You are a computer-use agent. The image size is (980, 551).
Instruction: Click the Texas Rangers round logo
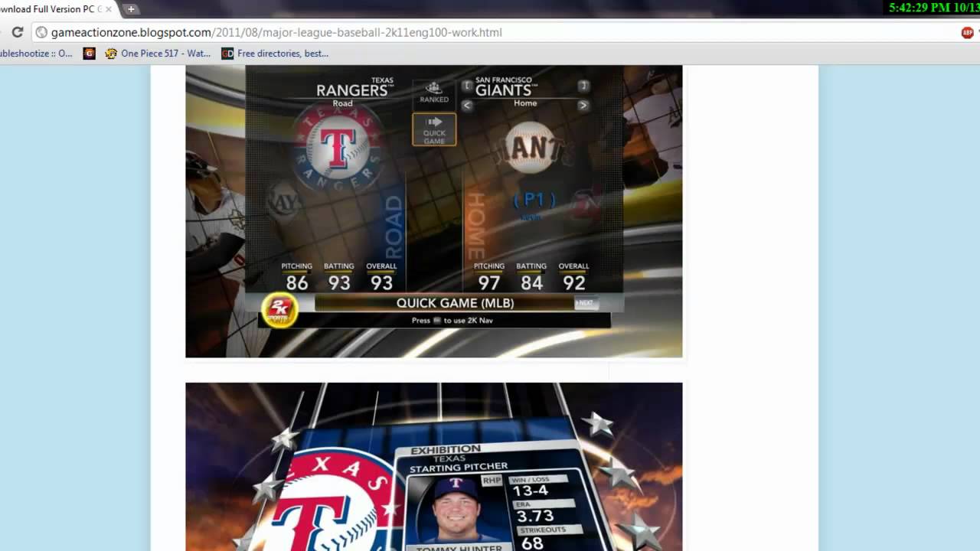point(338,147)
